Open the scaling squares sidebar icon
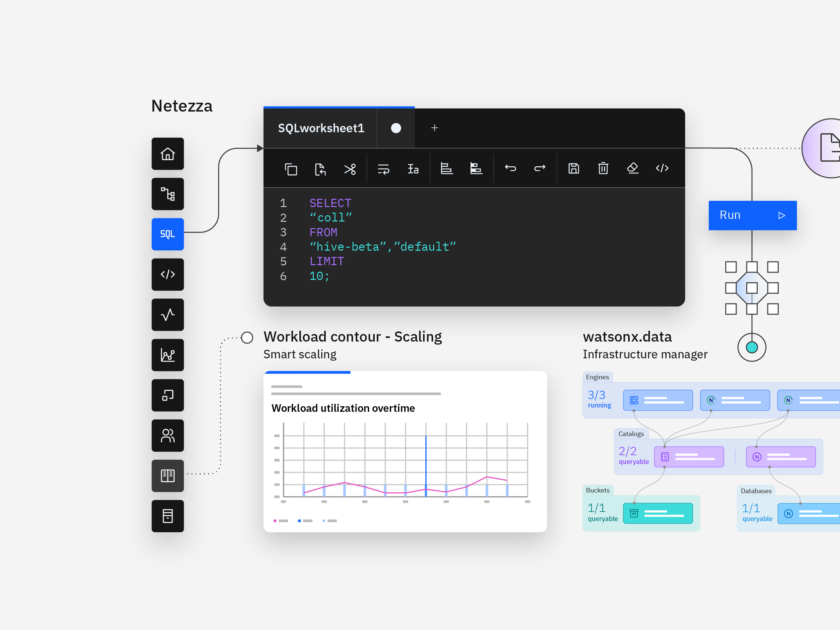This screenshot has height=630, width=840. [x=167, y=395]
